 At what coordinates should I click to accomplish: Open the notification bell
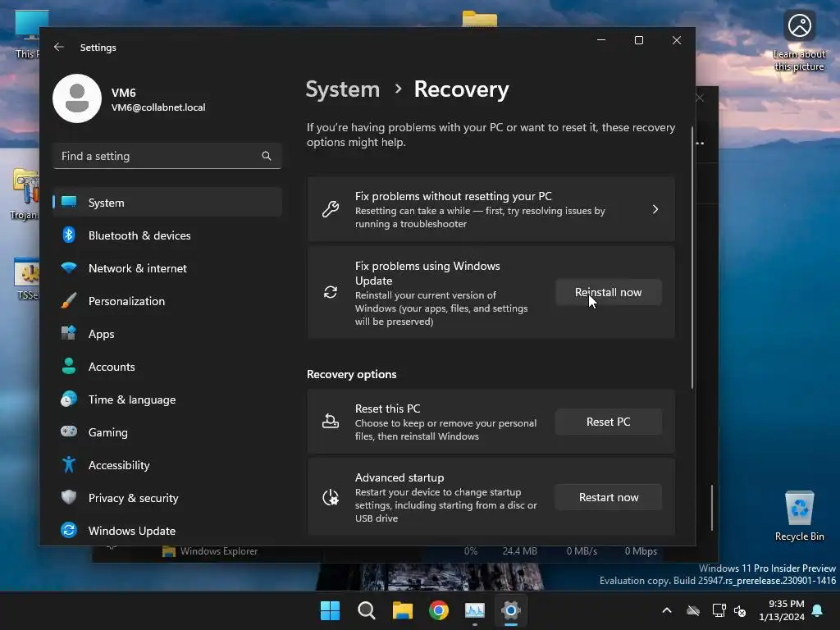click(x=818, y=610)
